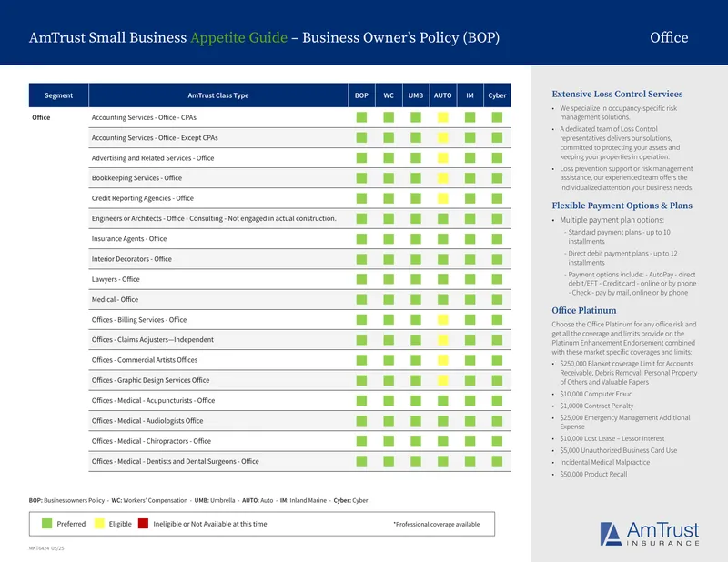728x562 pixels.
Task: Click the "Extensive Loss Control Services" heading
Action: pyautogui.click(x=617, y=94)
